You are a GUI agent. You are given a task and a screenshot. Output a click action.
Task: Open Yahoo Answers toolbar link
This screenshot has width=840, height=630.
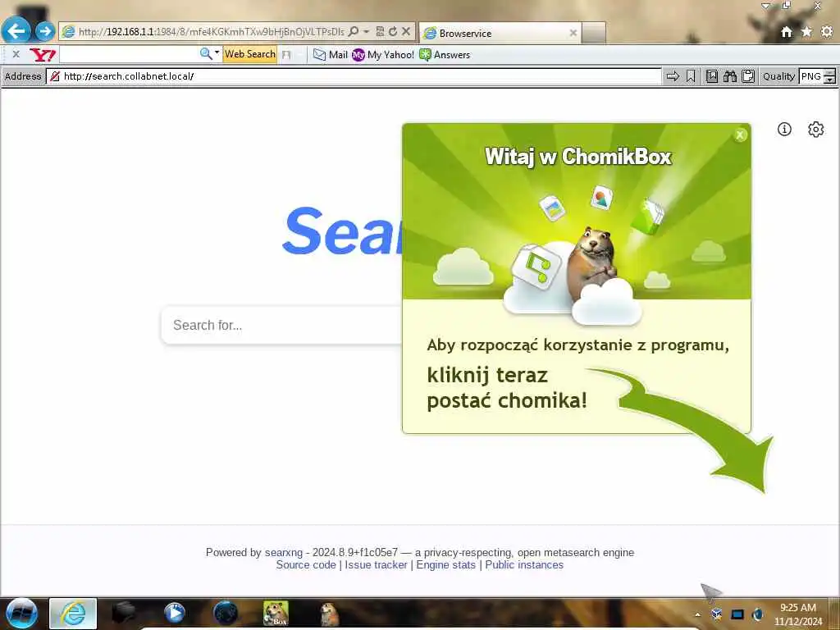445,55
